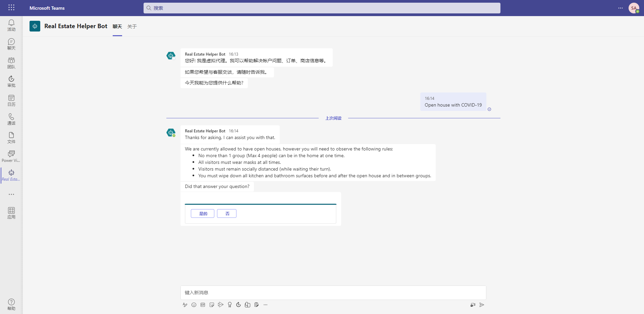The height and width of the screenshot is (314, 644).
Task: Open the Activity (活动) feed
Action: [11, 25]
